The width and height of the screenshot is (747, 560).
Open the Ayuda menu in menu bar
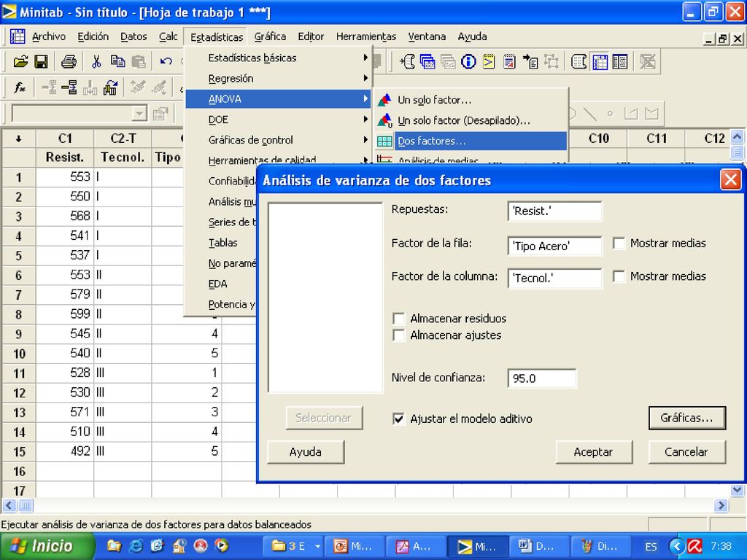pyautogui.click(x=472, y=36)
